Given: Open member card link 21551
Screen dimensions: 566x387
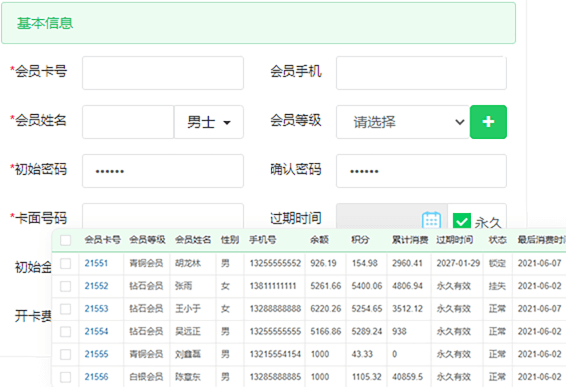Looking at the screenshot, I should pyautogui.click(x=96, y=263).
